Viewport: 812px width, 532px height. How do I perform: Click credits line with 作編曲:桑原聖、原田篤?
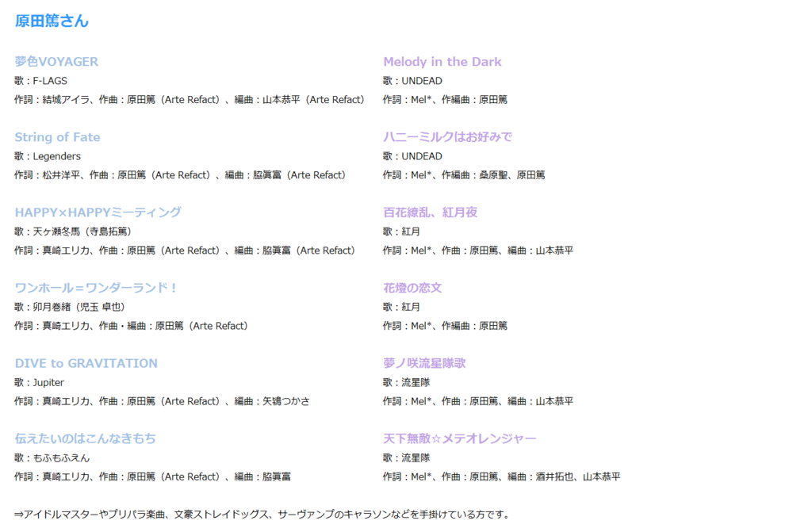point(464,175)
